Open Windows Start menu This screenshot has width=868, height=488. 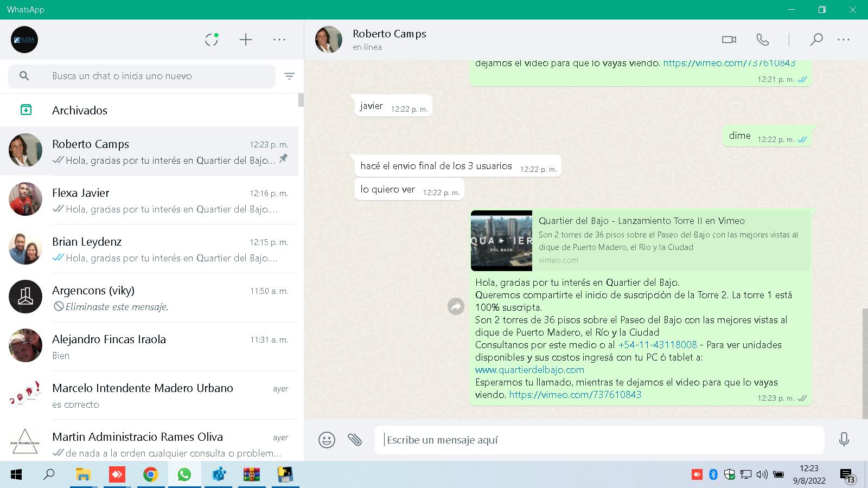click(16, 474)
